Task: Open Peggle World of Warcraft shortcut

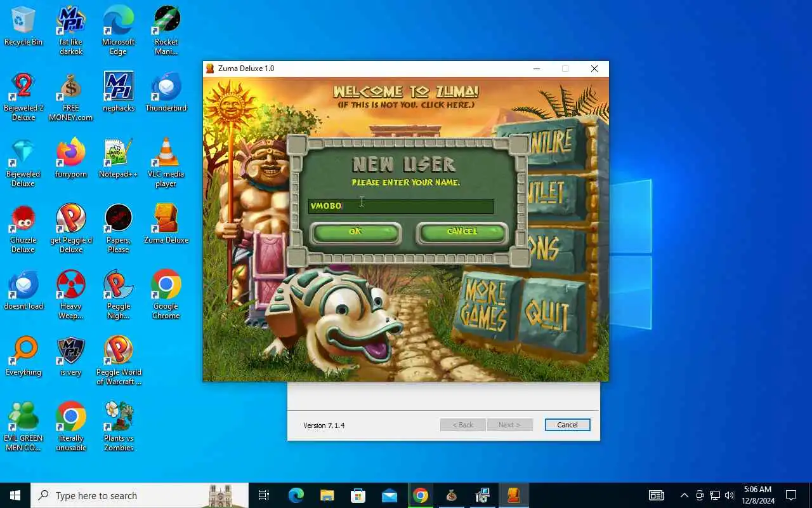Action: coord(119,361)
